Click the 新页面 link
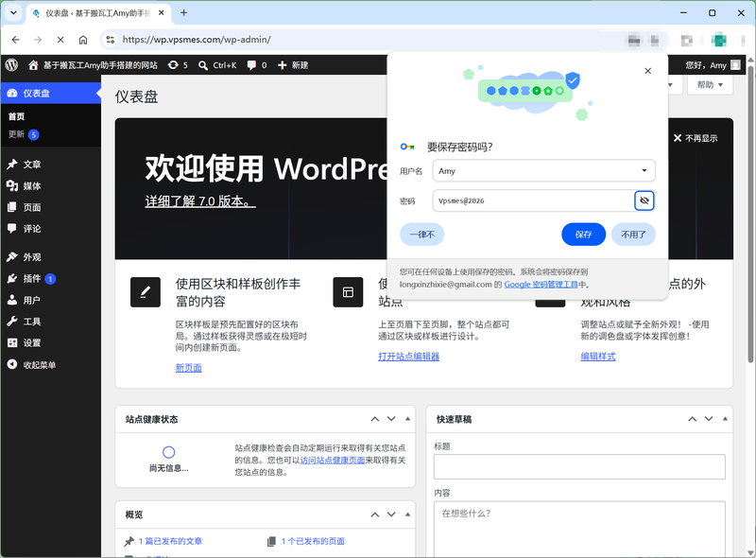Viewport: 756px width, 558px height. point(188,368)
